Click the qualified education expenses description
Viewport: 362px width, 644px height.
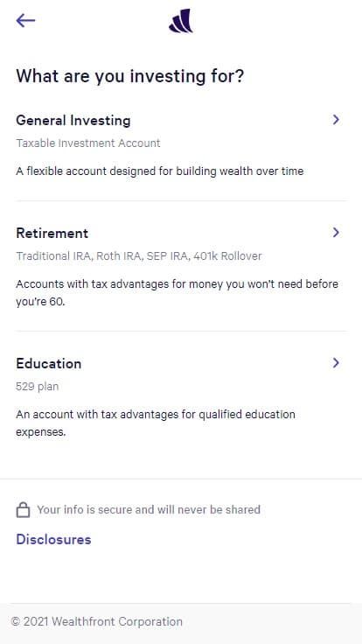click(156, 423)
